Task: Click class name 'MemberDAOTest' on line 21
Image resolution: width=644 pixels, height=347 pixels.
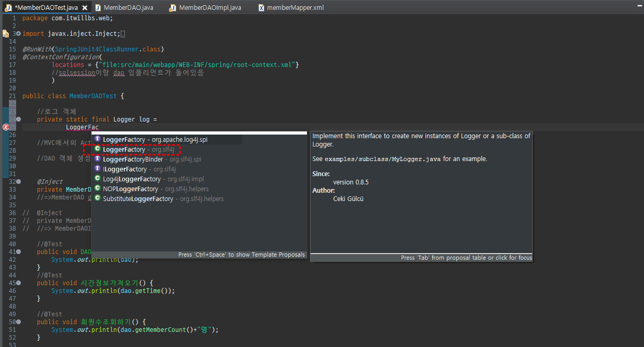Action: 94,96
